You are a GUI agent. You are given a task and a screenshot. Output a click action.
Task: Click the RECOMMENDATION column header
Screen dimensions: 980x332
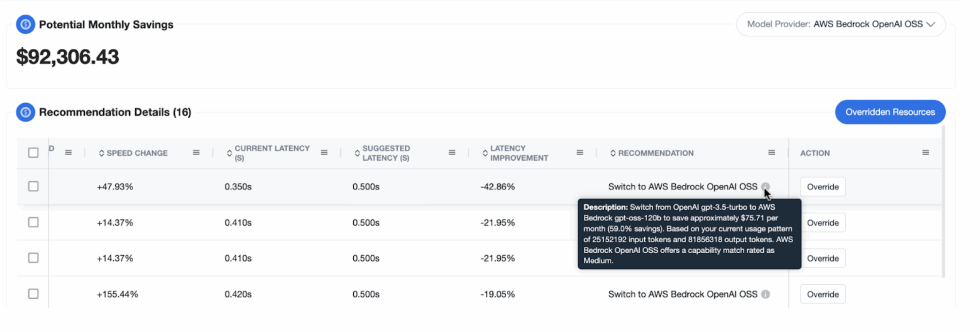coord(656,153)
